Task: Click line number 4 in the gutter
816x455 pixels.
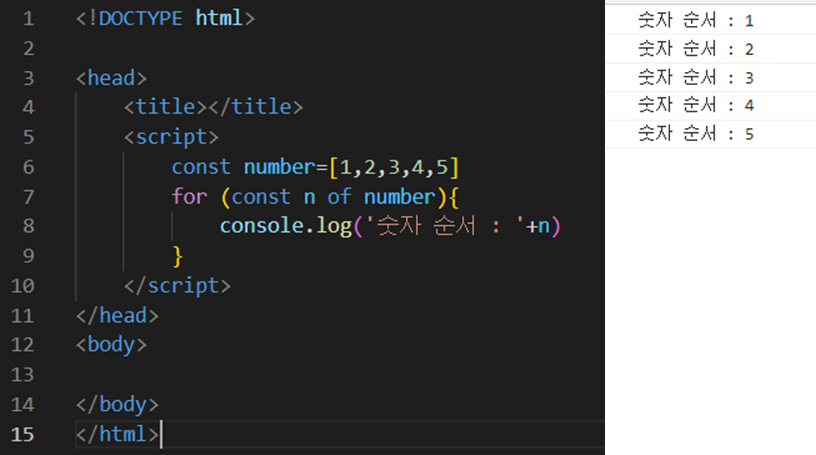Action: coord(29,107)
